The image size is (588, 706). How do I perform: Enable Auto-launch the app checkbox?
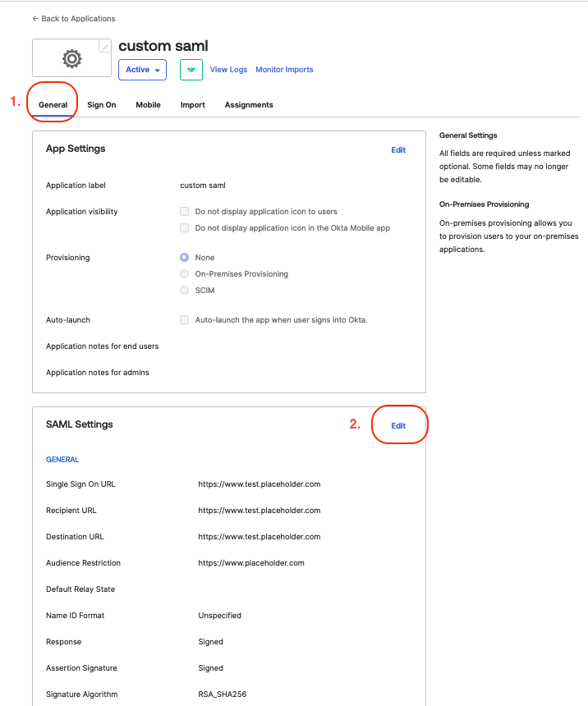tap(184, 320)
